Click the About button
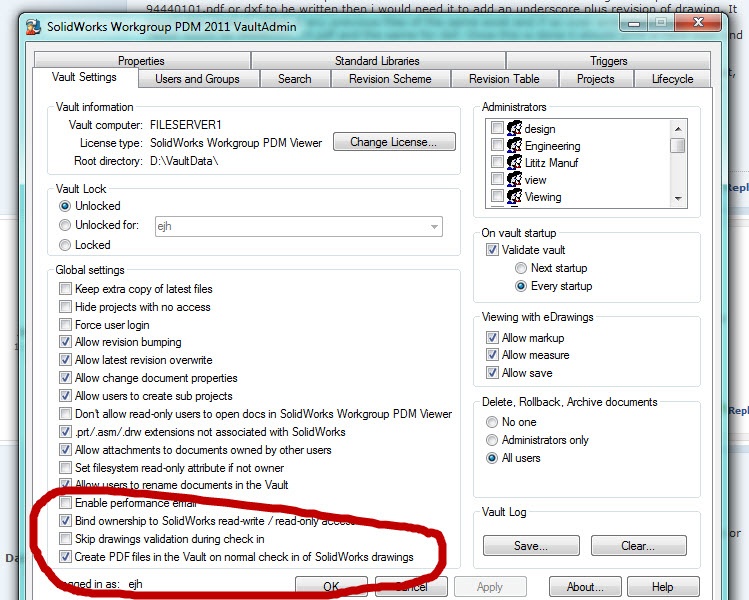 (x=585, y=586)
